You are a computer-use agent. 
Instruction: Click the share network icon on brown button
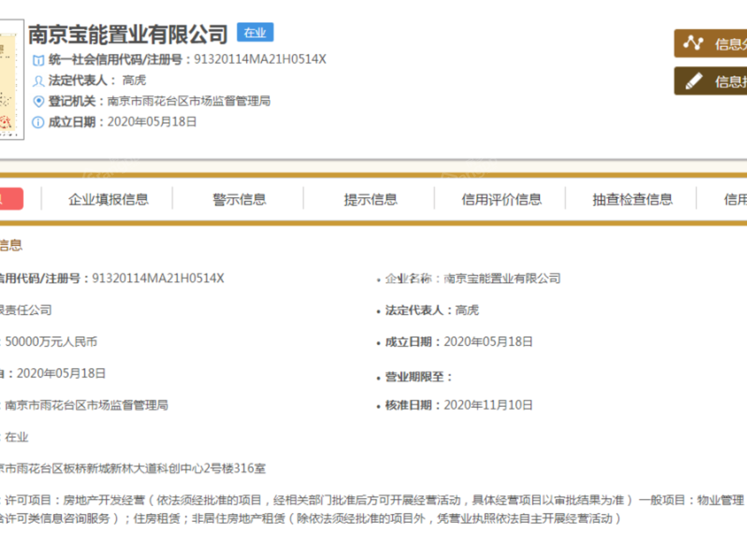pos(693,43)
